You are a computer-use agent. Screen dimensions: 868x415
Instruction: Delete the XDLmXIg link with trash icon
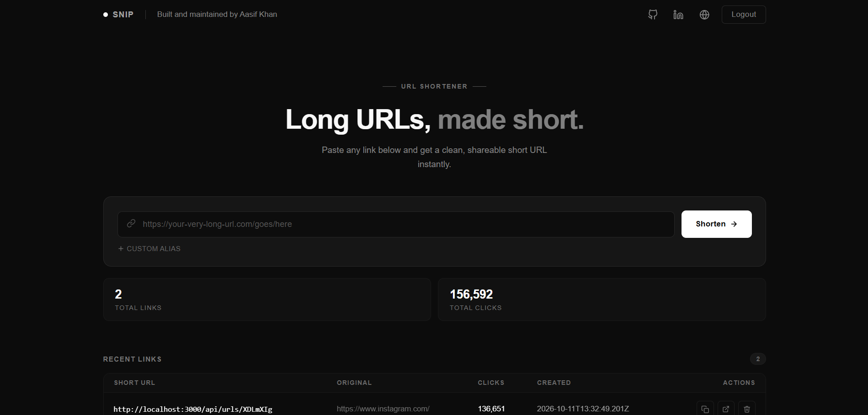click(x=747, y=409)
